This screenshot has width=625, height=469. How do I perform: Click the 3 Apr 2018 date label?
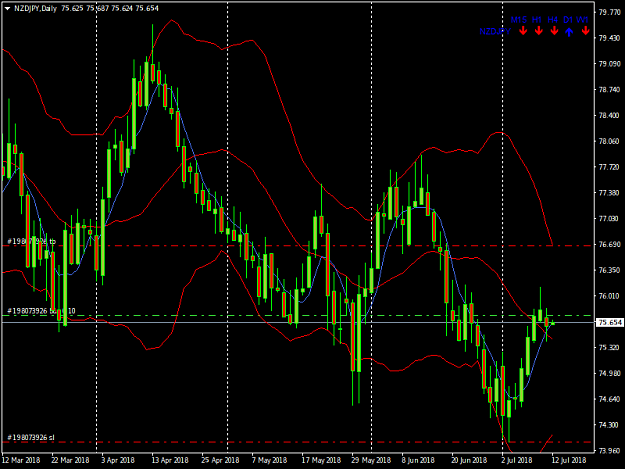[x=118, y=460]
